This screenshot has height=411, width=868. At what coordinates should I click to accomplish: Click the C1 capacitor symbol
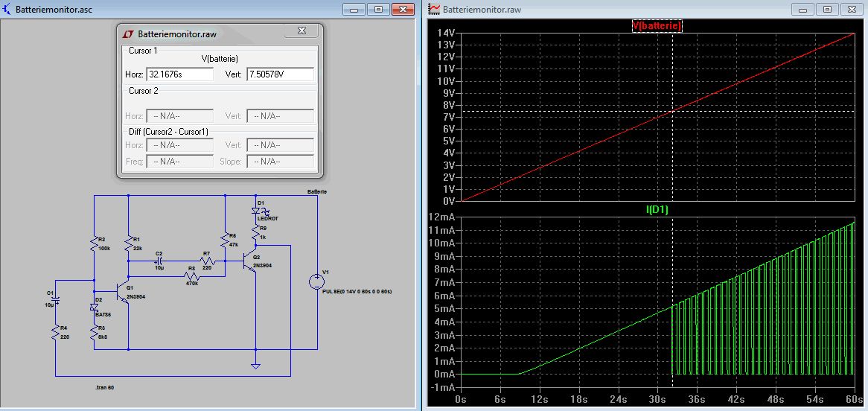(56, 300)
